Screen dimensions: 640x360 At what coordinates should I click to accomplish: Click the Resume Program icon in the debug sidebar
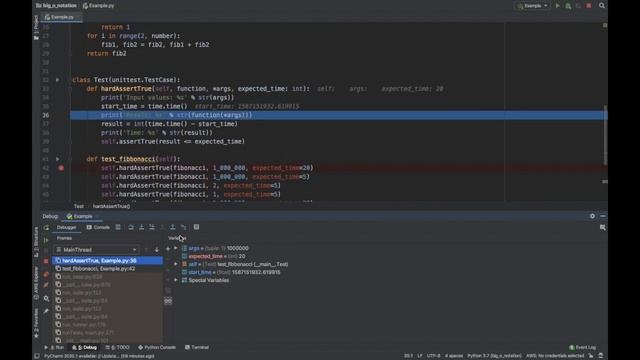click(46, 240)
